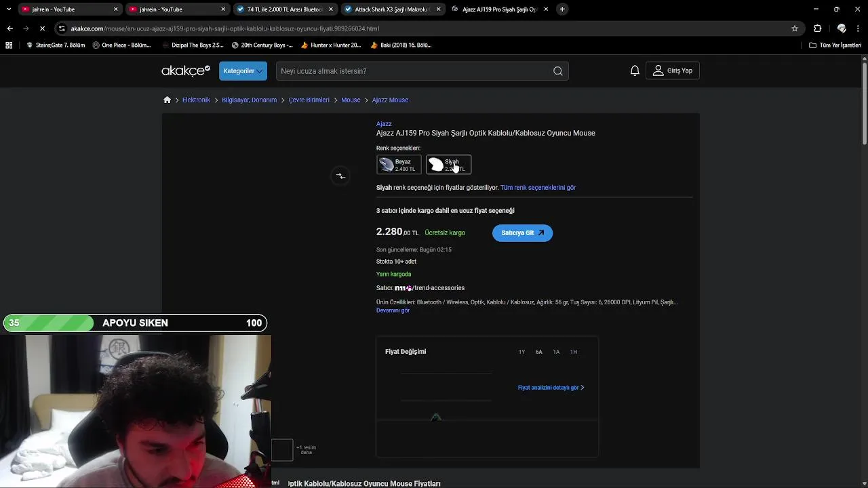Click Tüm renk seçeneklerini gör link
The image size is (868, 488).
[x=538, y=188]
